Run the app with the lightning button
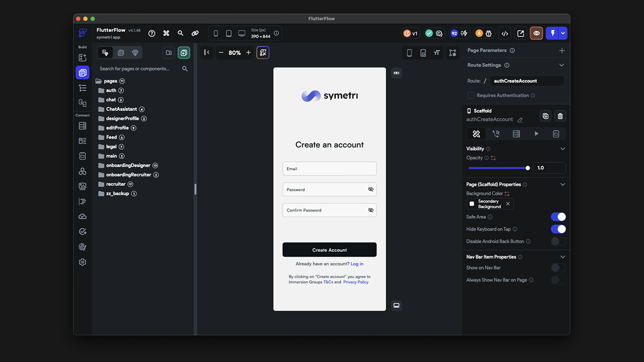This screenshot has width=644, height=362. (x=552, y=33)
